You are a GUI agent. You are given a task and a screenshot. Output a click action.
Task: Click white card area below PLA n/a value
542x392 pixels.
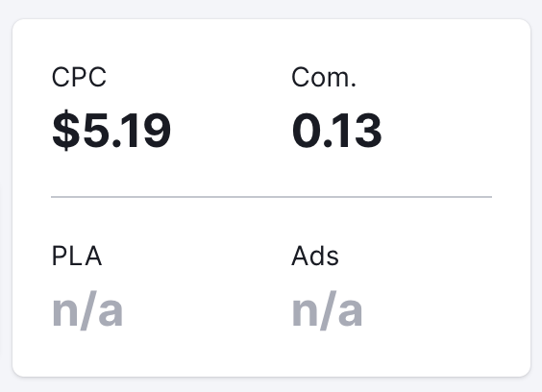138,355
